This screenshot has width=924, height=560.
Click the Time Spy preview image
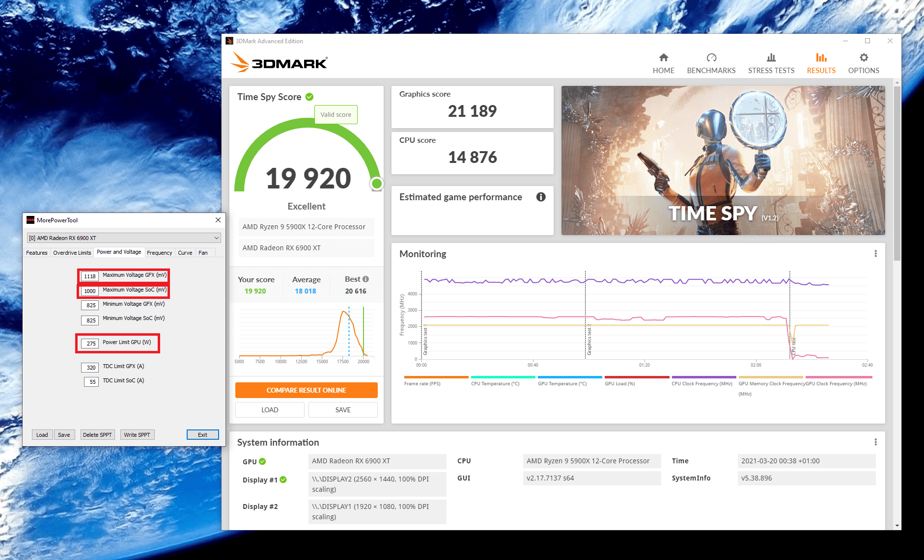[x=723, y=160]
